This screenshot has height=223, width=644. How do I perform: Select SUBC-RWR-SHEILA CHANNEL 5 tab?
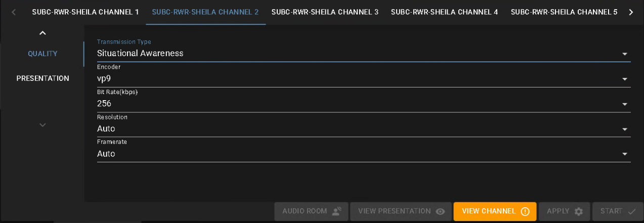coord(564,12)
